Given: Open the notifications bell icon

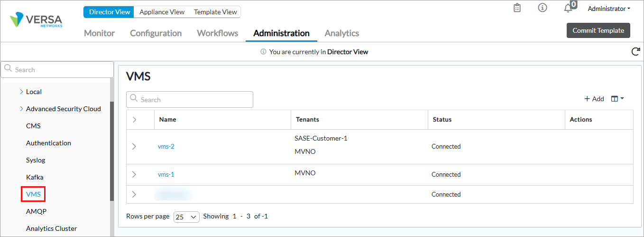Looking at the screenshot, I should tap(568, 8).
